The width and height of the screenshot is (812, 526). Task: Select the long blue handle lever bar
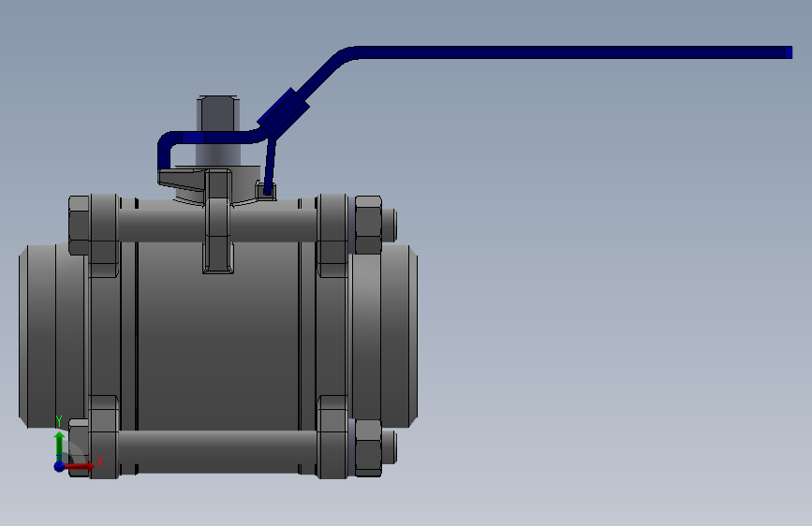click(x=569, y=52)
